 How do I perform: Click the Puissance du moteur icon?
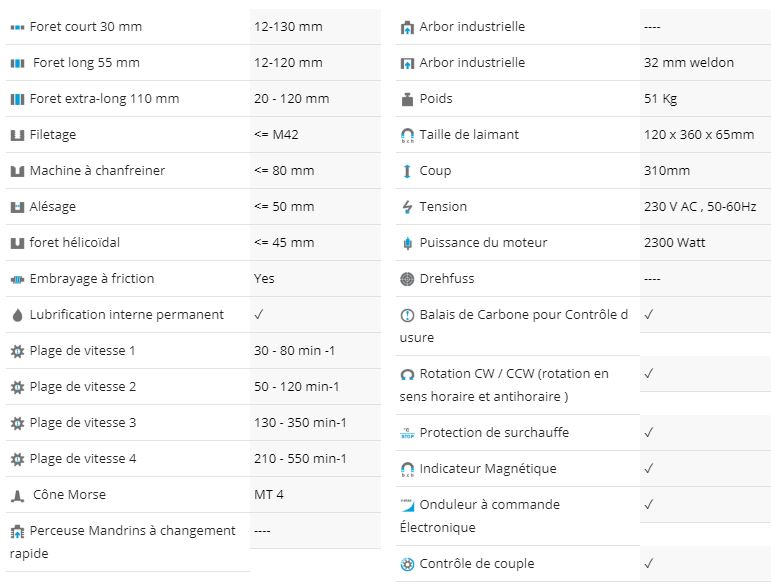(407, 243)
